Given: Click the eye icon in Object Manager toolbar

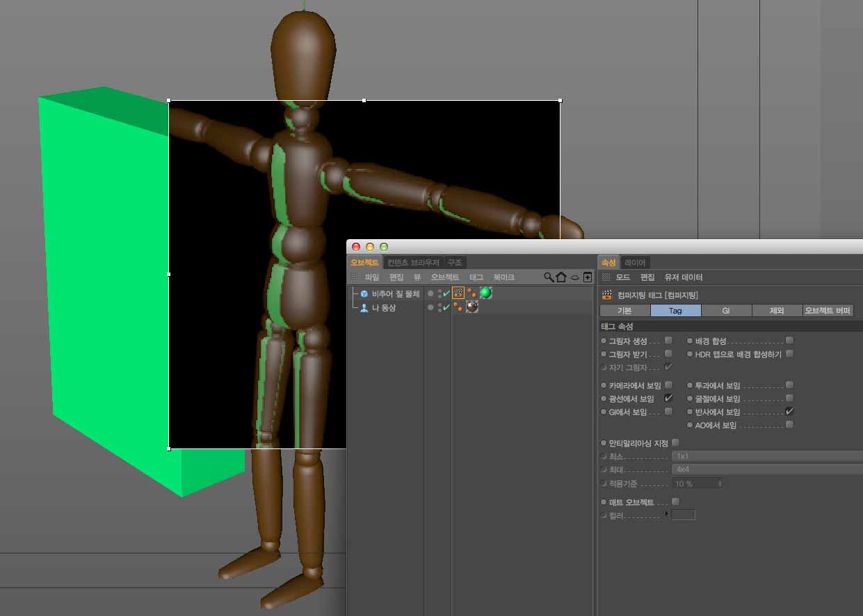Looking at the screenshot, I should (576, 277).
